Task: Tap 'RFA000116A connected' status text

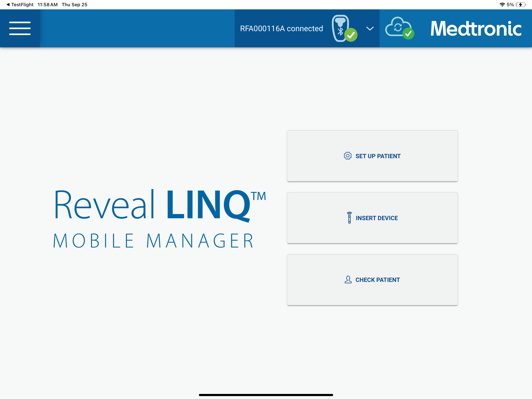Action: coord(281,29)
